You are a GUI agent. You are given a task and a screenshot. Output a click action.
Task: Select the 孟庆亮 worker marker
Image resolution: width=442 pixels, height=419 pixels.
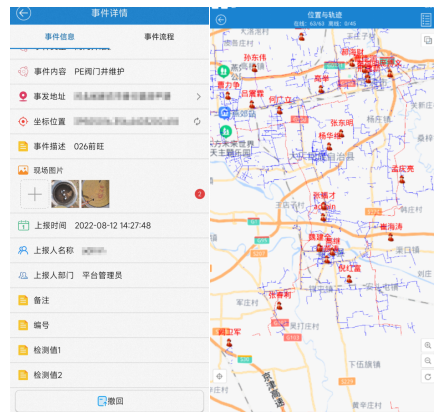point(402,179)
